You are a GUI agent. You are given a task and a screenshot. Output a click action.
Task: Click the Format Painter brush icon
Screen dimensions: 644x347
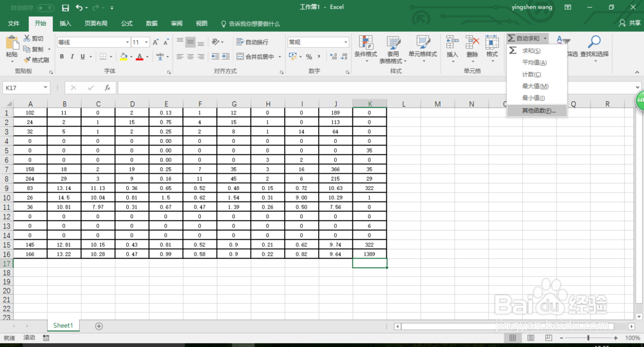tap(27, 60)
